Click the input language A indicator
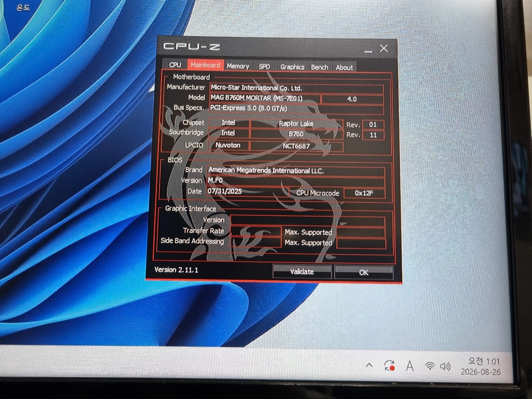This screenshot has height=399, width=532. click(x=410, y=366)
